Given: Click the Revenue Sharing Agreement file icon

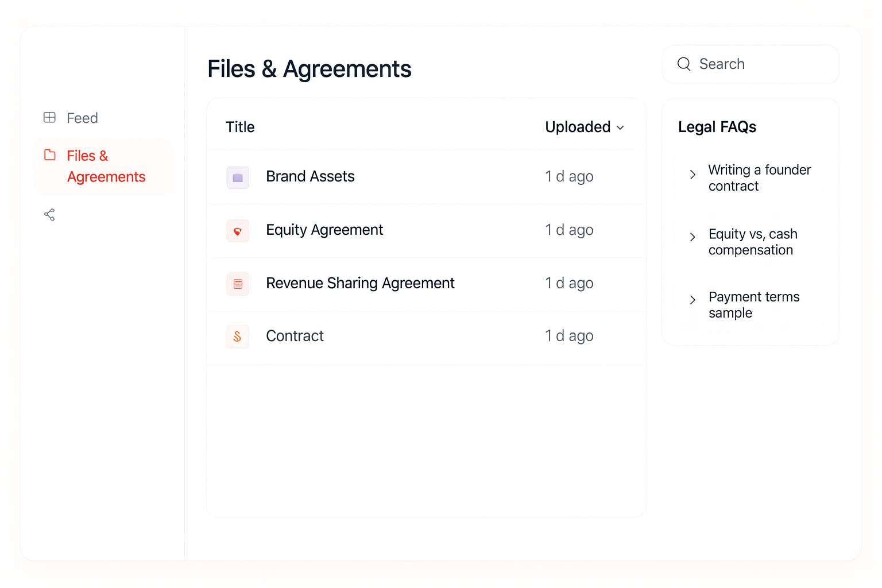Looking at the screenshot, I should [238, 284].
